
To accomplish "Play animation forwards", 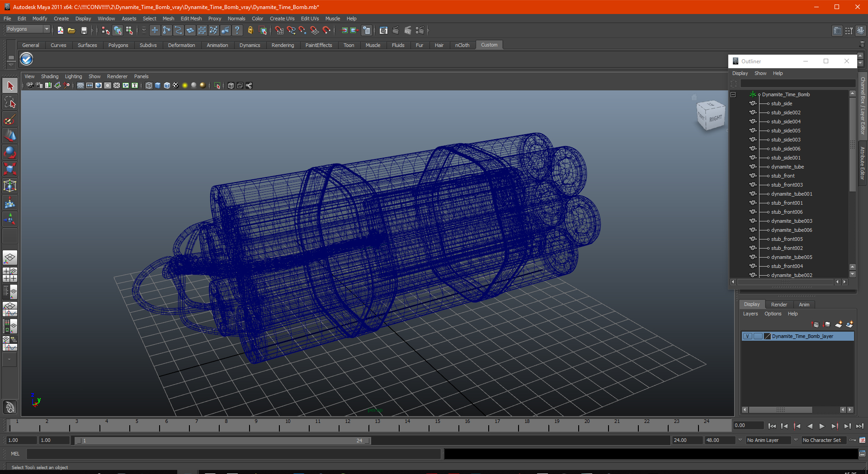I will (822, 426).
